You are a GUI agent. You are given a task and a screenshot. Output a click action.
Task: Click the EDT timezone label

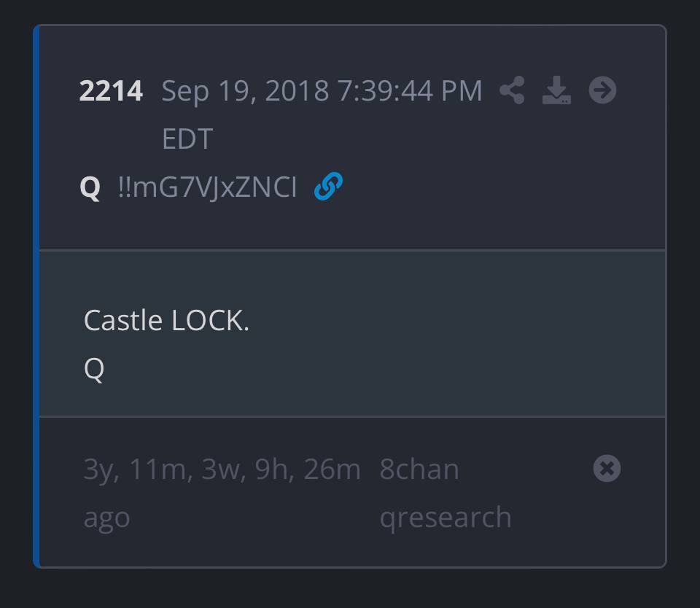pos(187,139)
